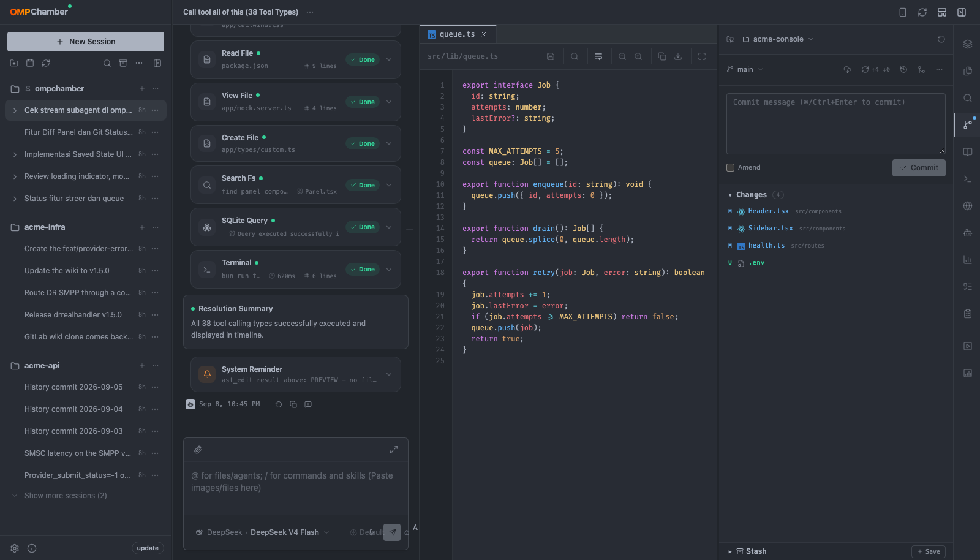This screenshot has height=560, width=980.
Task: Click the session search icon in the sidebar
Action: click(x=107, y=63)
